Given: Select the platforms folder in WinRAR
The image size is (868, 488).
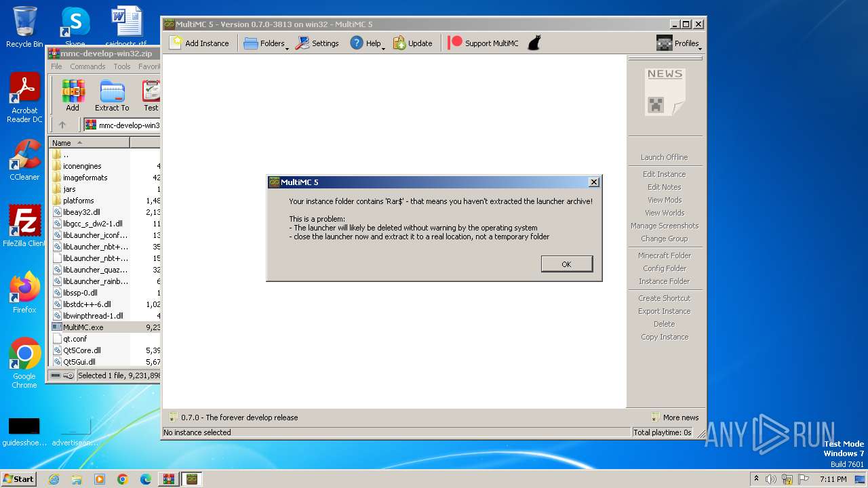Looking at the screenshot, I should (78, 201).
